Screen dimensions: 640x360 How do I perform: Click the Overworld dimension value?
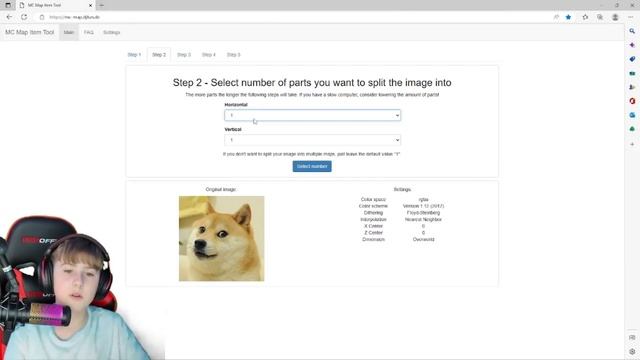(423, 239)
